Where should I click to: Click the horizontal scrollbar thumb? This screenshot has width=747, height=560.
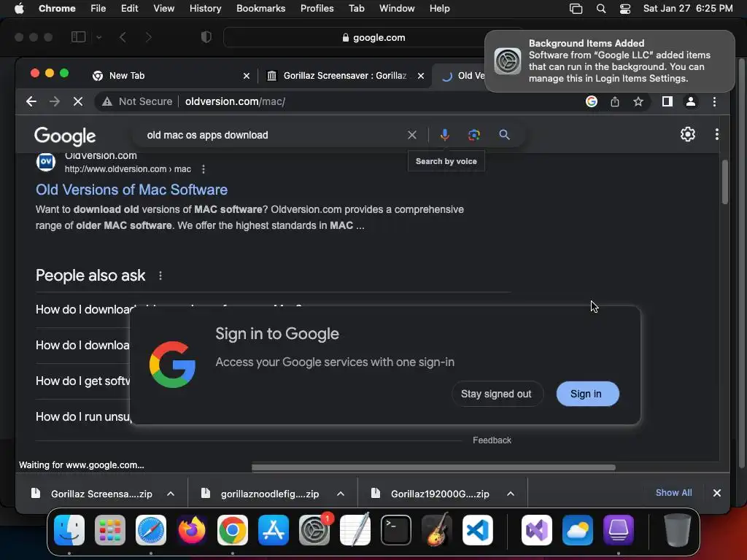(433, 467)
